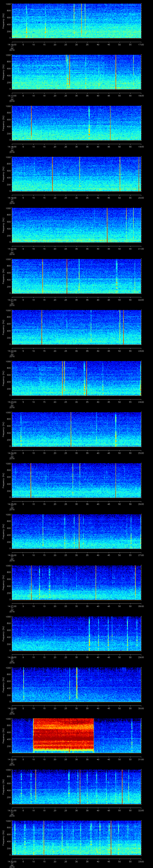Click the 14:18:00 time axis label
The image size is (153, 868).
click(x=12, y=147)
